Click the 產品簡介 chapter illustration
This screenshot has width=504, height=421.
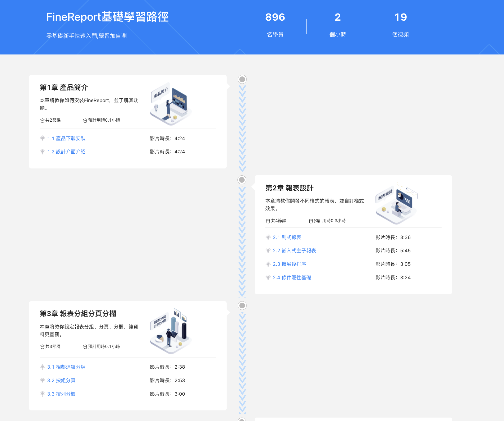pyautogui.click(x=171, y=104)
